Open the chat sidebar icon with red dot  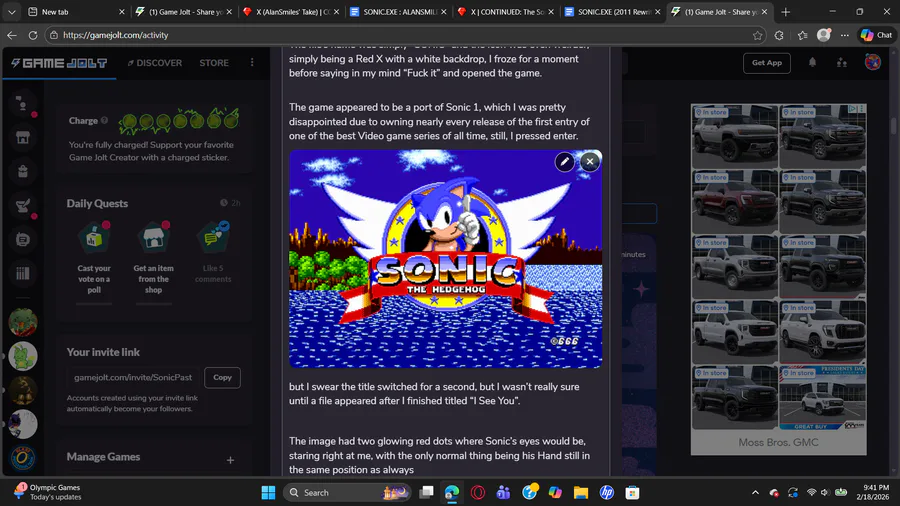coord(23,104)
